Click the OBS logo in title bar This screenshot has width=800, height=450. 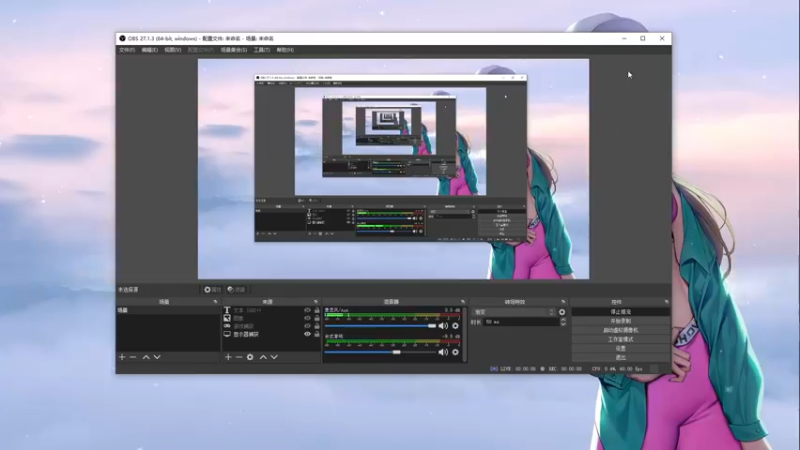point(122,38)
